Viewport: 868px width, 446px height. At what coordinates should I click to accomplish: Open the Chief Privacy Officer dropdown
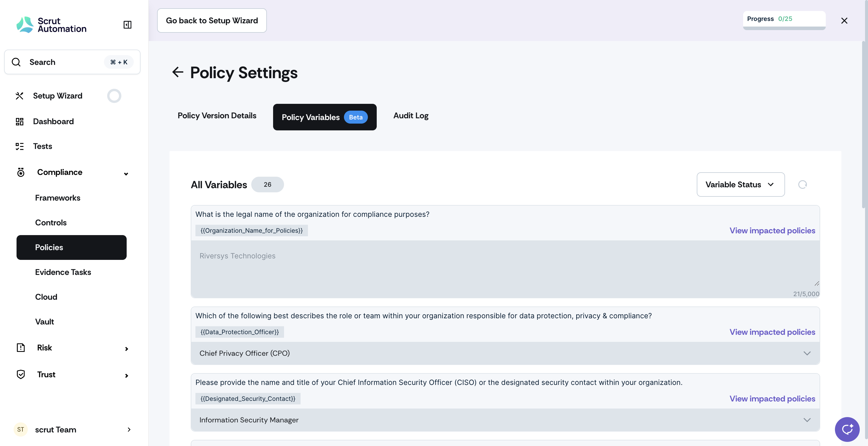click(x=505, y=353)
